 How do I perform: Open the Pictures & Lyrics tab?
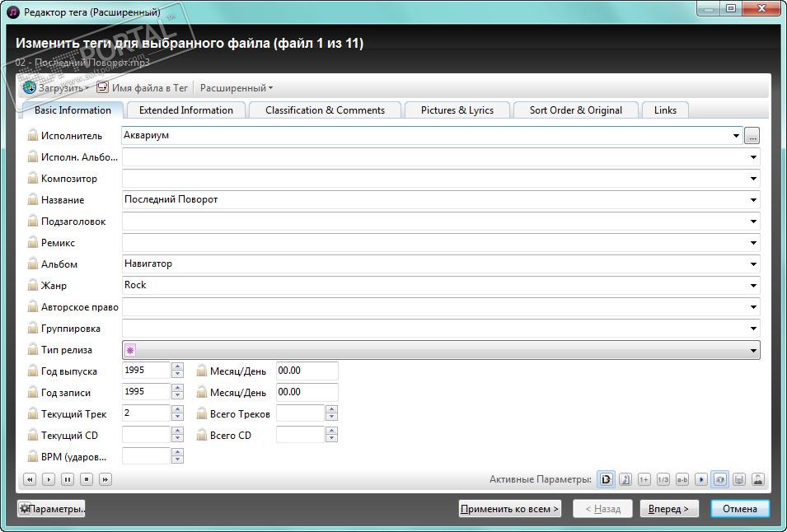point(457,110)
